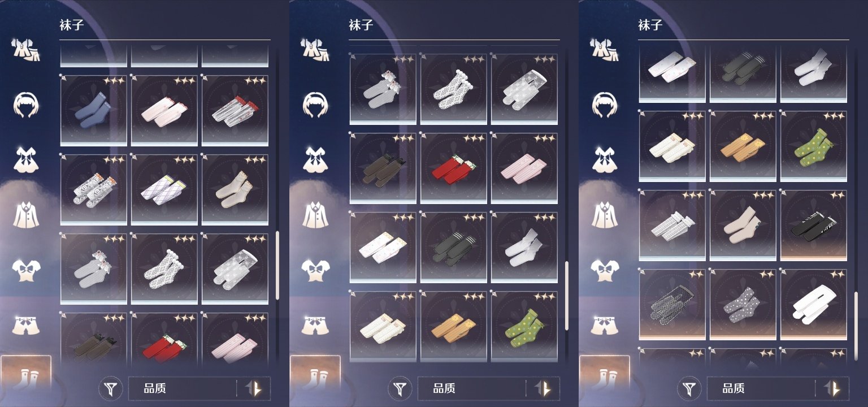Select the purple argyle stockings

pos(164,189)
